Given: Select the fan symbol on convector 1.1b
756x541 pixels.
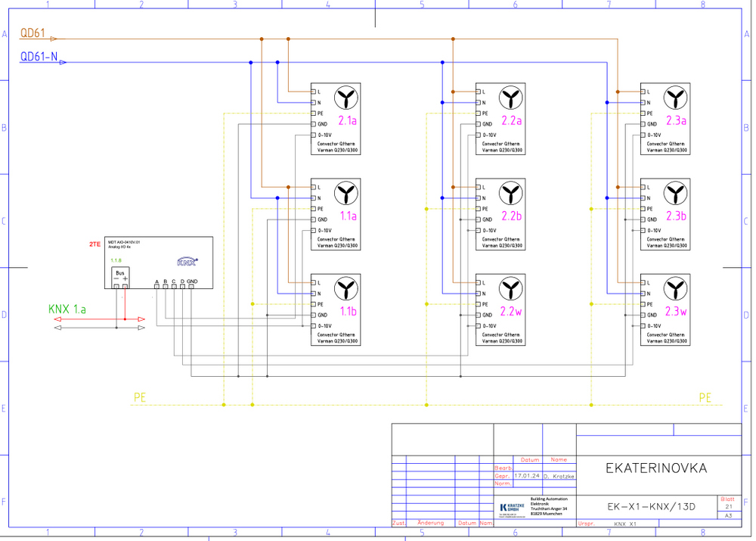Looking at the screenshot, I should pyautogui.click(x=346, y=288).
